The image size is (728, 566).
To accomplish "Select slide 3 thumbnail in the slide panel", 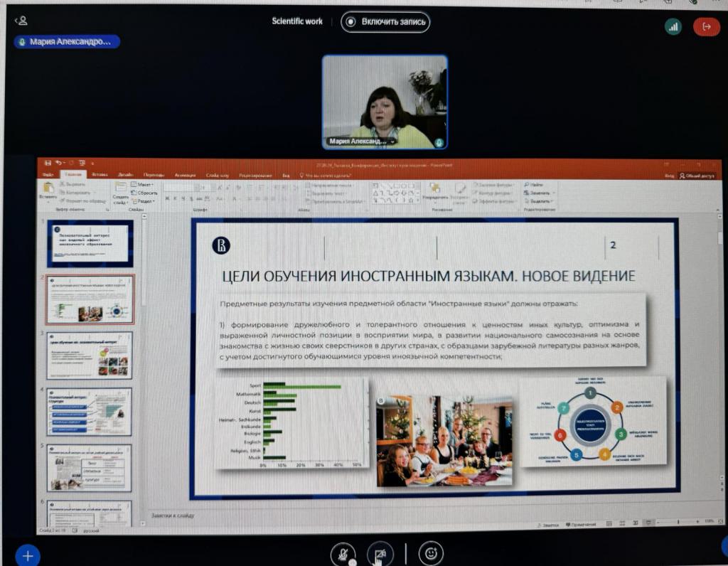I will pyautogui.click(x=90, y=354).
